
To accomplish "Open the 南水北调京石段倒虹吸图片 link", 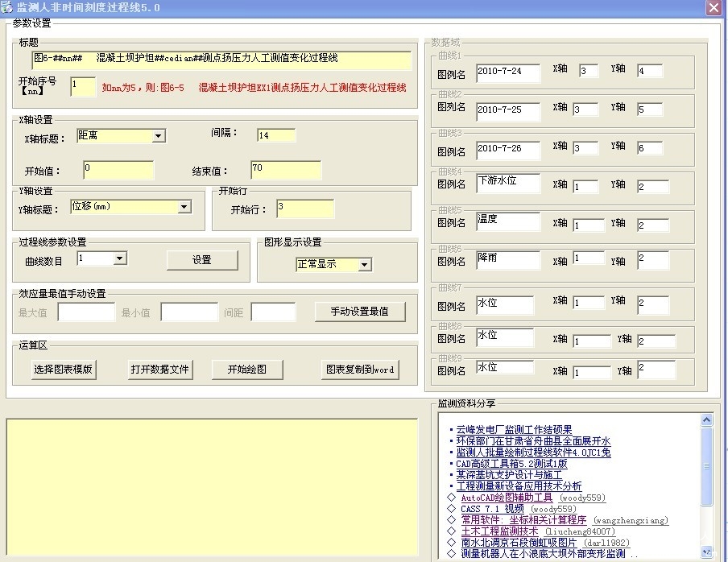I will pyautogui.click(x=519, y=543).
